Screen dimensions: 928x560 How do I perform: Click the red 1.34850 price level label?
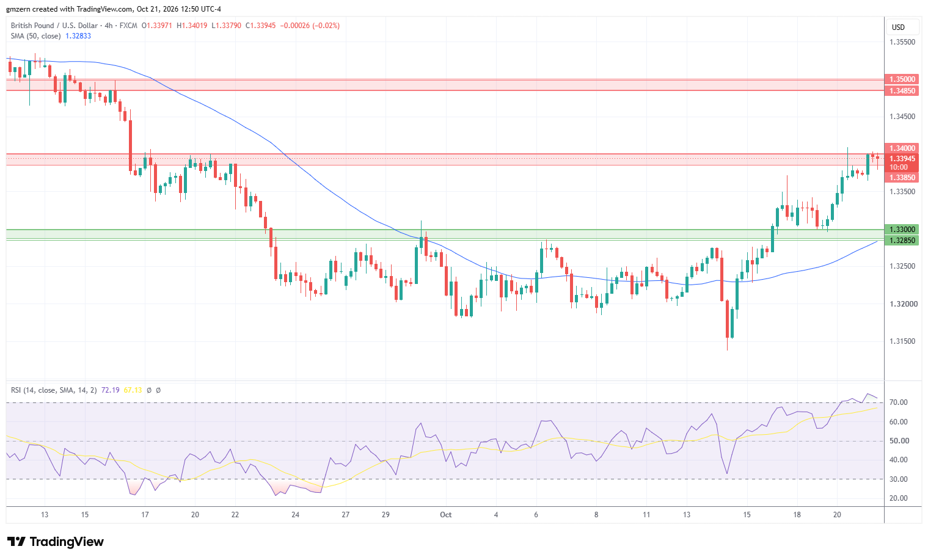(902, 91)
